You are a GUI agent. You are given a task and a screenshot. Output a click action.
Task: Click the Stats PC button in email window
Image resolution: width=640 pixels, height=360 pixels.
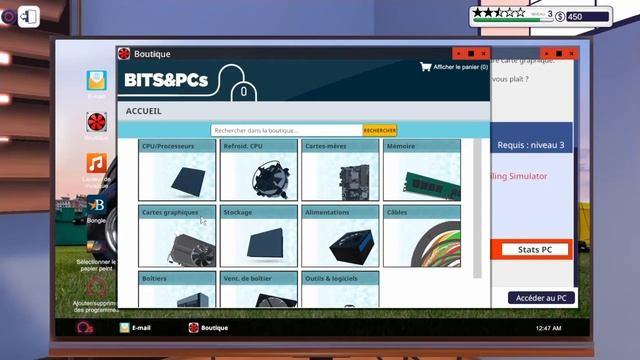point(535,249)
